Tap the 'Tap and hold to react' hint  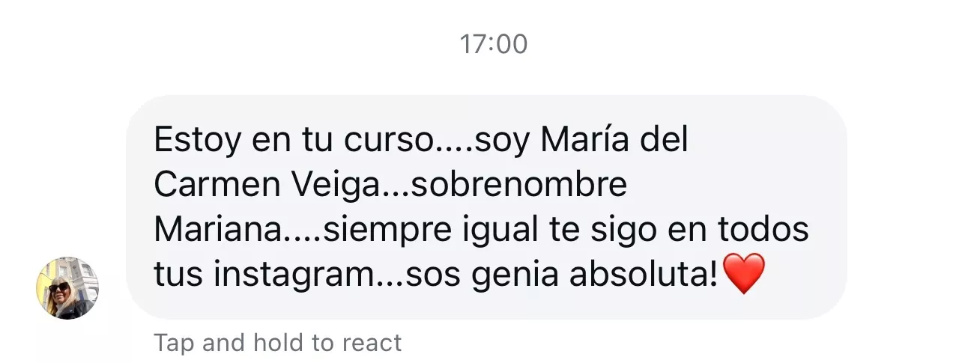coord(278,343)
